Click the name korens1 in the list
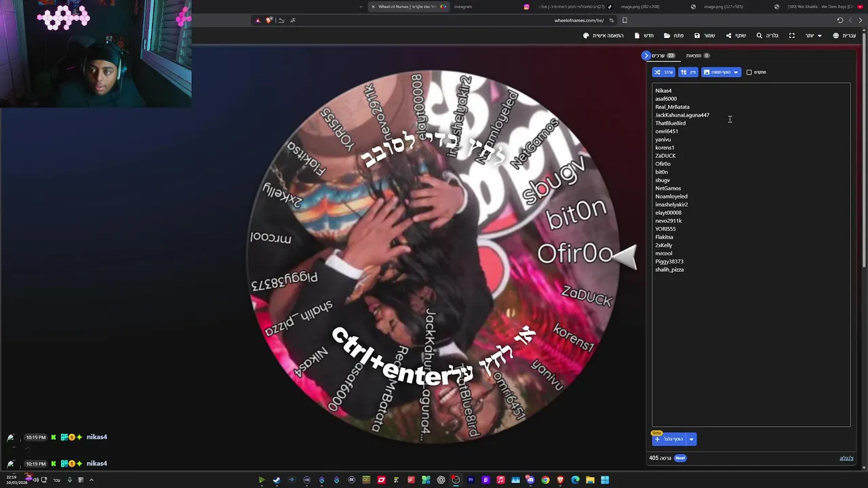868x488 pixels. (665, 148)
